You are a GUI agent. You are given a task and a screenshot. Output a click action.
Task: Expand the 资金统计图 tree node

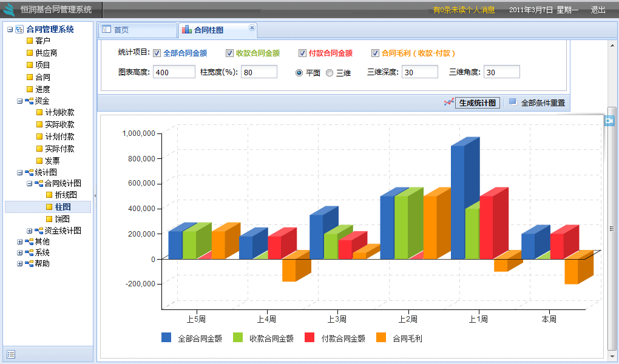click(x=30, y=231)
